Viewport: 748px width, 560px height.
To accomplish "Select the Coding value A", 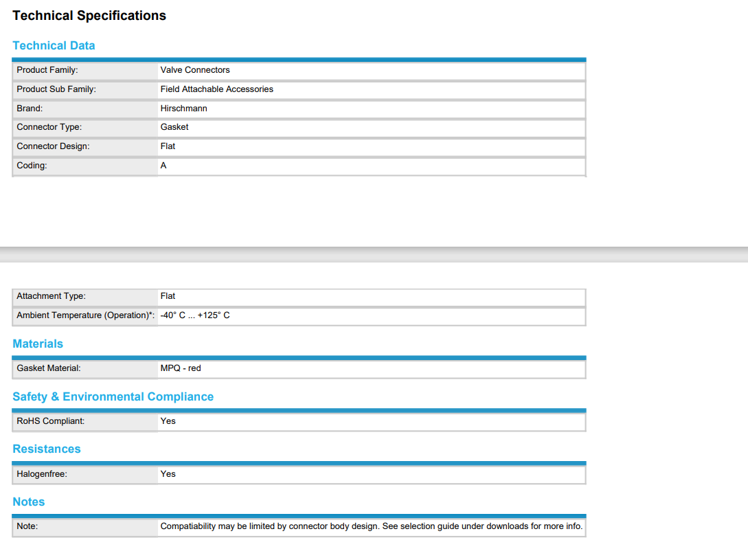I will 163,165.
